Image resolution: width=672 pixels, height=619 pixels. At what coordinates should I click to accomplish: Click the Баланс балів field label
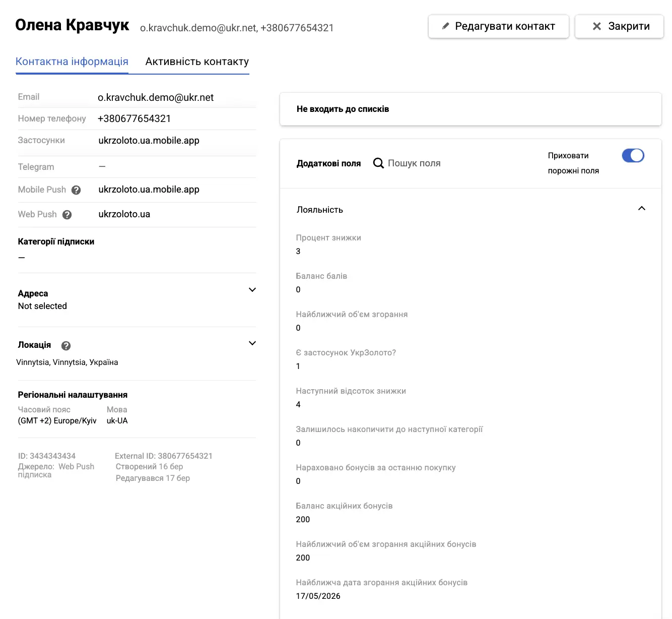pos(321,276)
